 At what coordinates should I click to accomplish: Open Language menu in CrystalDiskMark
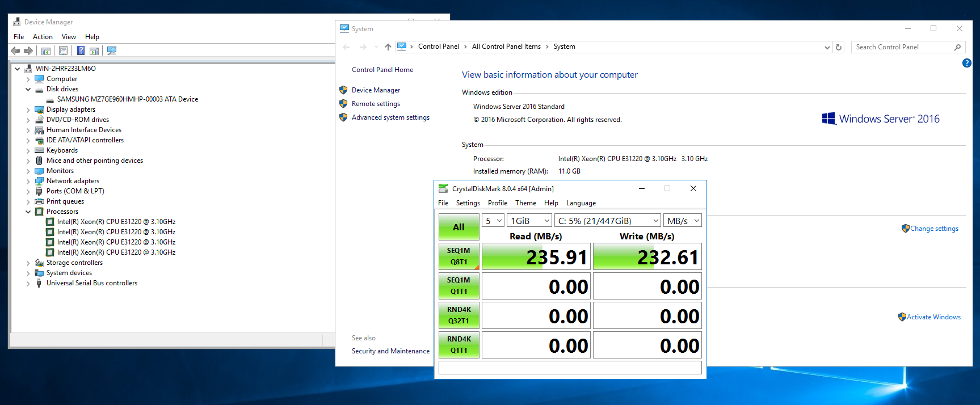[x=581, y=203]
